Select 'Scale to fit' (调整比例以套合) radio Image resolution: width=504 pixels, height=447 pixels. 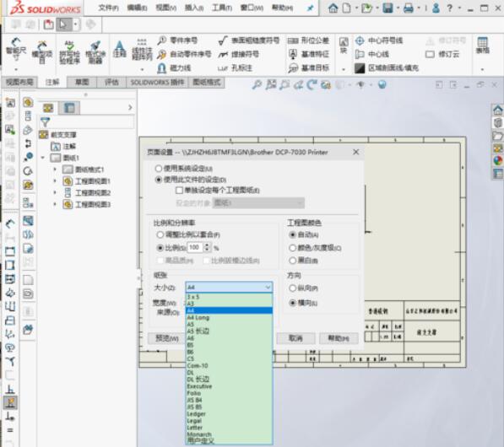pos(160,234)
